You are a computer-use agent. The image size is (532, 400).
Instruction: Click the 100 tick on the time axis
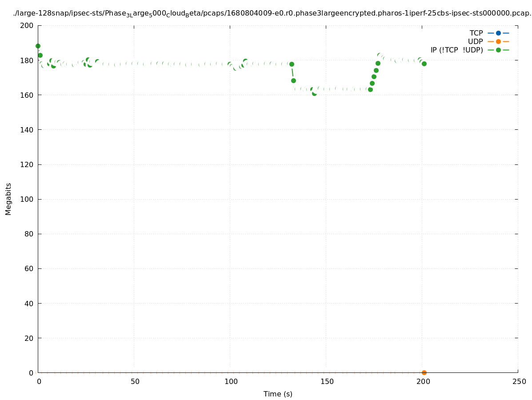tap(230, 382)
